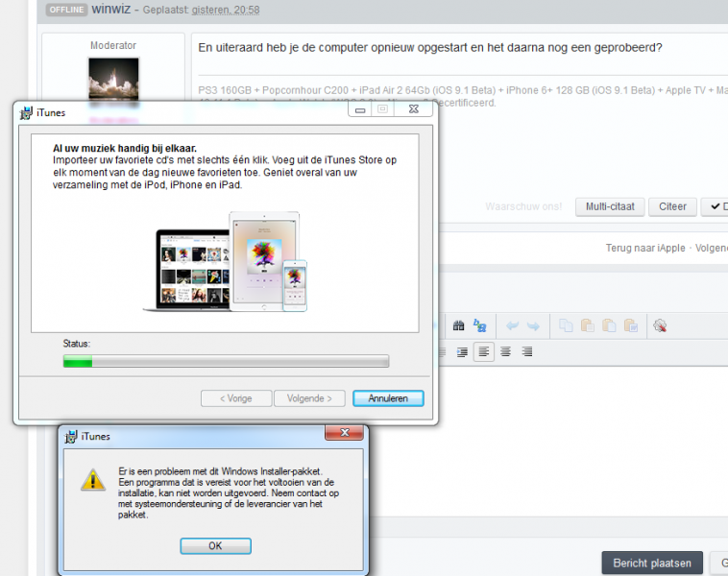Toggle align right in the editor
The width and height of the screenshot is (728, 576).
pyautogui.click(x=527, y=351)
